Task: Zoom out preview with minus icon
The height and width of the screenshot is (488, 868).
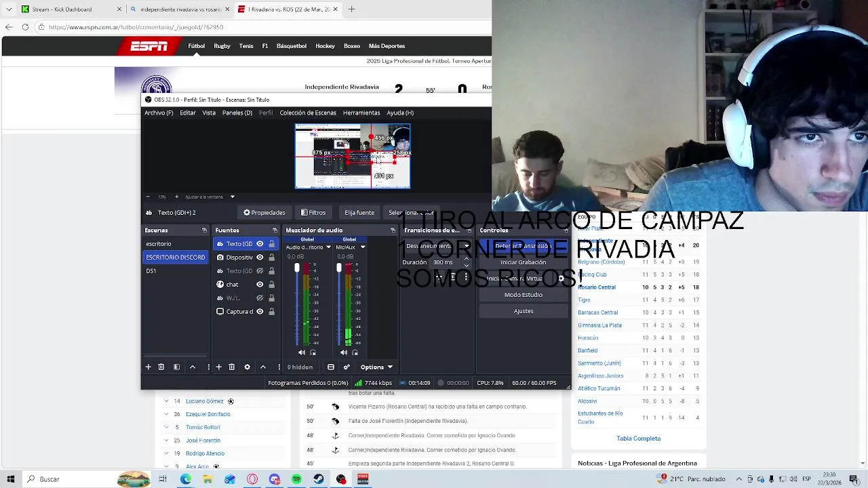Action: [x=148, y=197]
